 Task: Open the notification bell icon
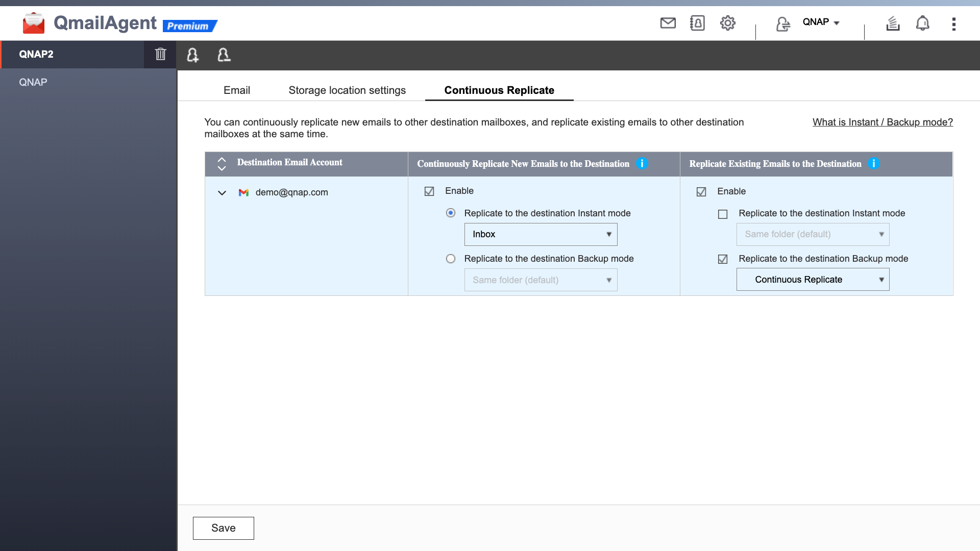tap(923, 23)
